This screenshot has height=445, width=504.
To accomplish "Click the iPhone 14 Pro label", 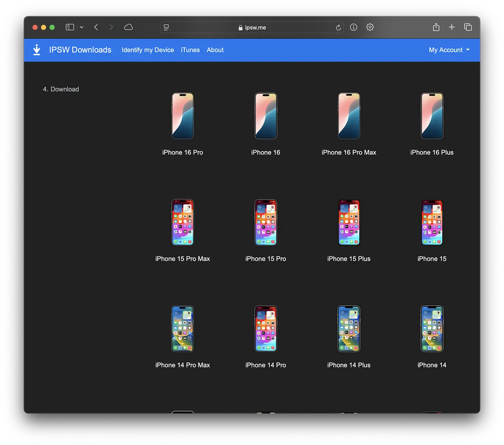I will tap(266, 365).
